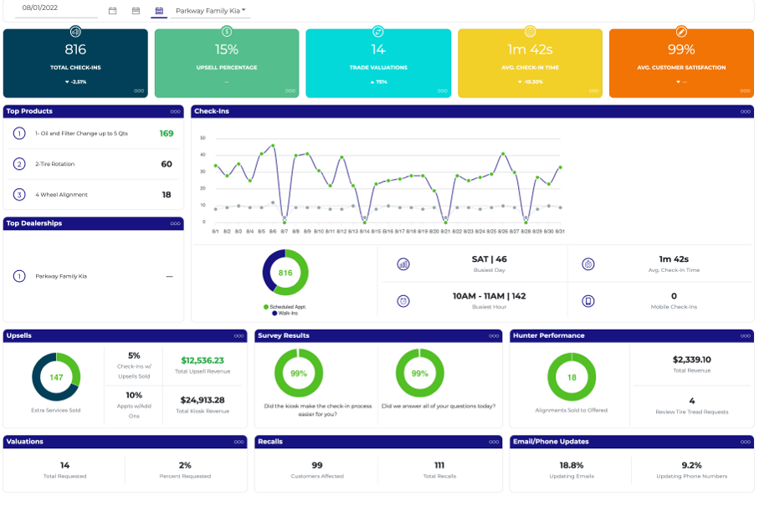The image size is (759, 532).
Task: Select the 4 Wheel Alignment product row
Action: pos(94,194)
